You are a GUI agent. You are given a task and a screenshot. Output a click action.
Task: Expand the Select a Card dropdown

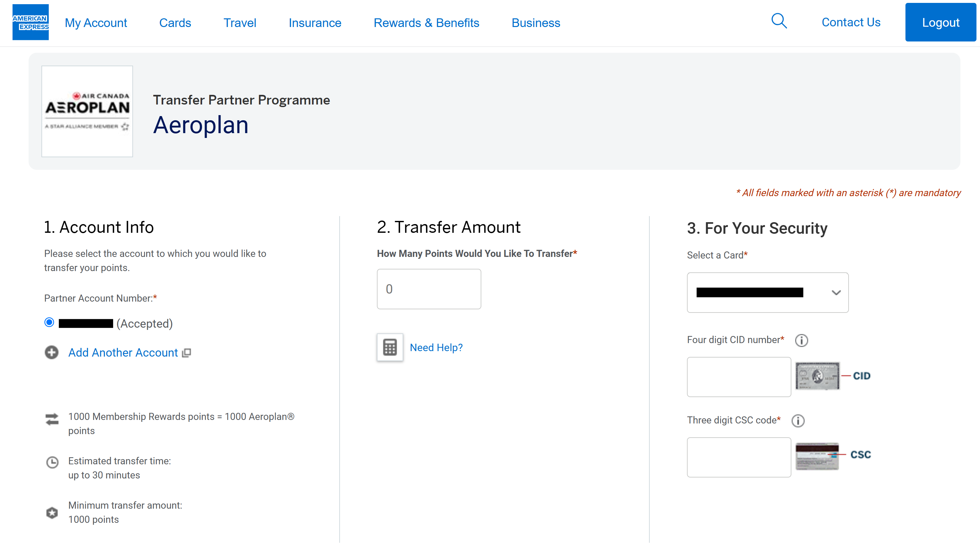(x=767, y=292)
